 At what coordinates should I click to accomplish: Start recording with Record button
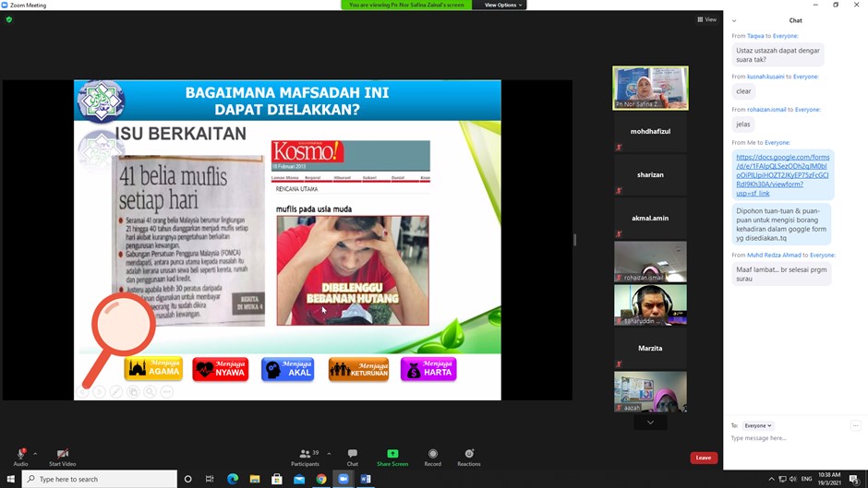(433, 457)
